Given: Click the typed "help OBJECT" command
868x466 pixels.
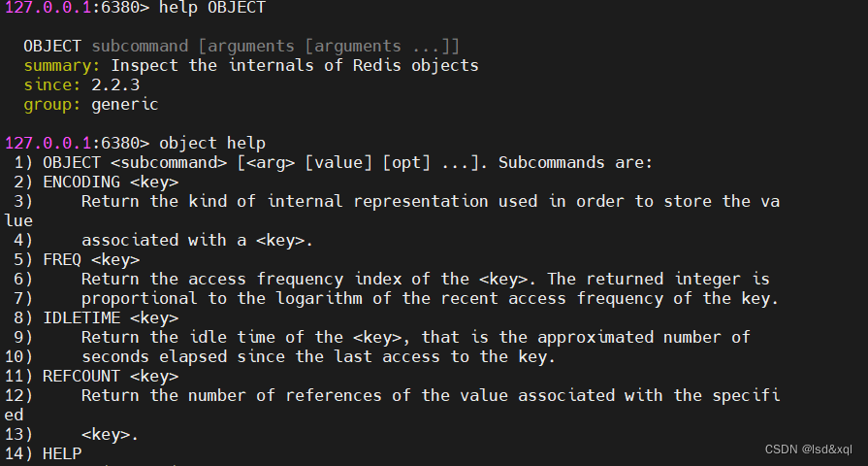Looking at the screenshot, I should click(x=212, y=8).
